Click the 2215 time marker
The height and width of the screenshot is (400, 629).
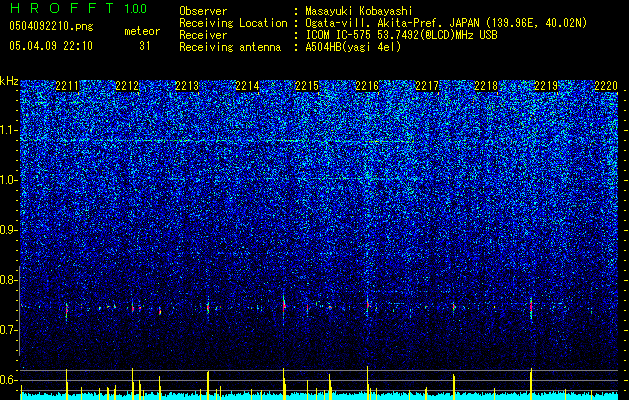point(307,86)
